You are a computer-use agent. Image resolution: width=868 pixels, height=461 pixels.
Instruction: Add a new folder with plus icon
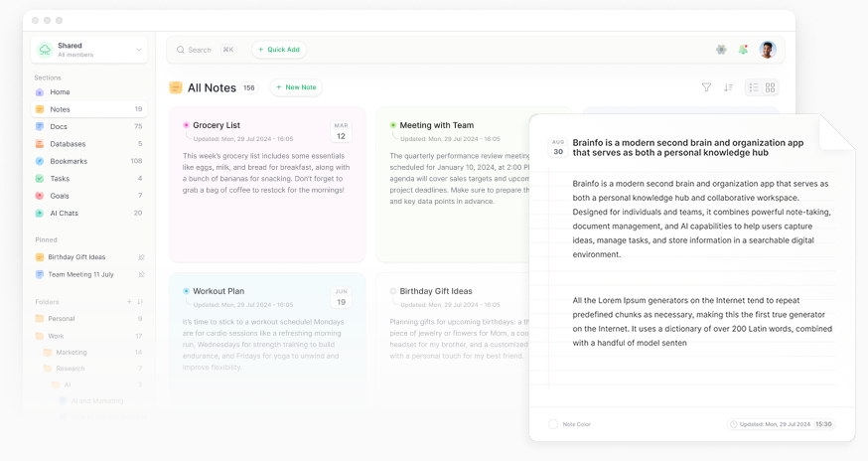128,301
